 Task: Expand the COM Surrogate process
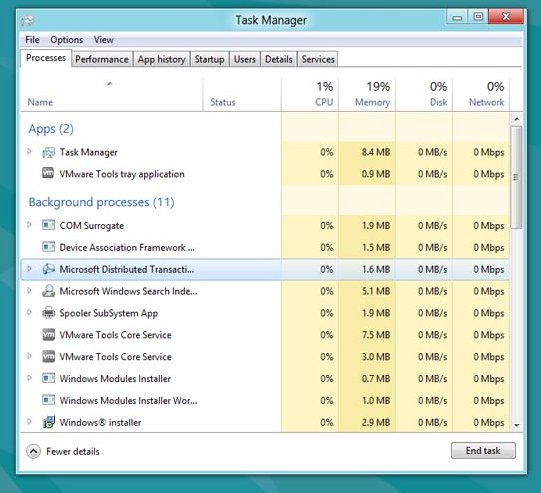(x=29, y=225)
